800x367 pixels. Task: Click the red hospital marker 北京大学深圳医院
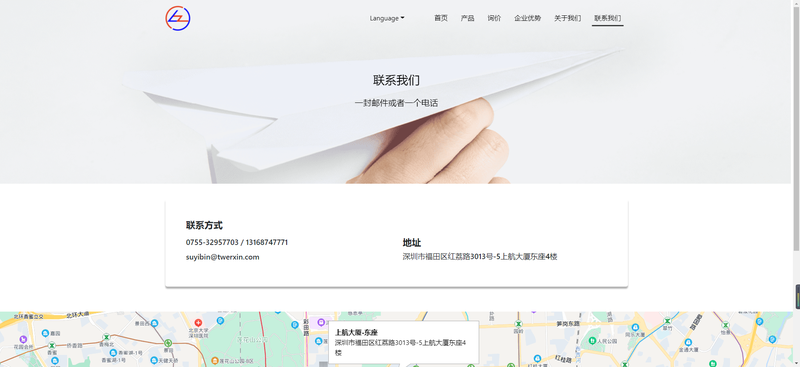click(x=198, y=323)
